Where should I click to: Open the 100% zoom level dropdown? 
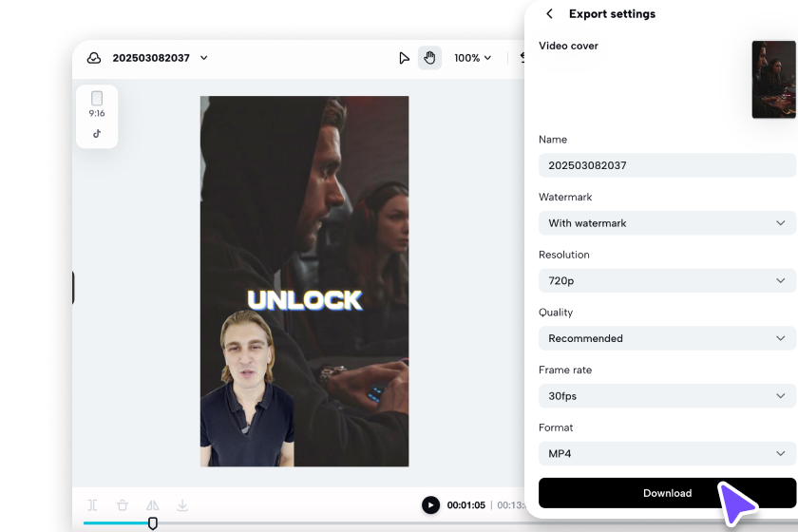pos(472,58)
